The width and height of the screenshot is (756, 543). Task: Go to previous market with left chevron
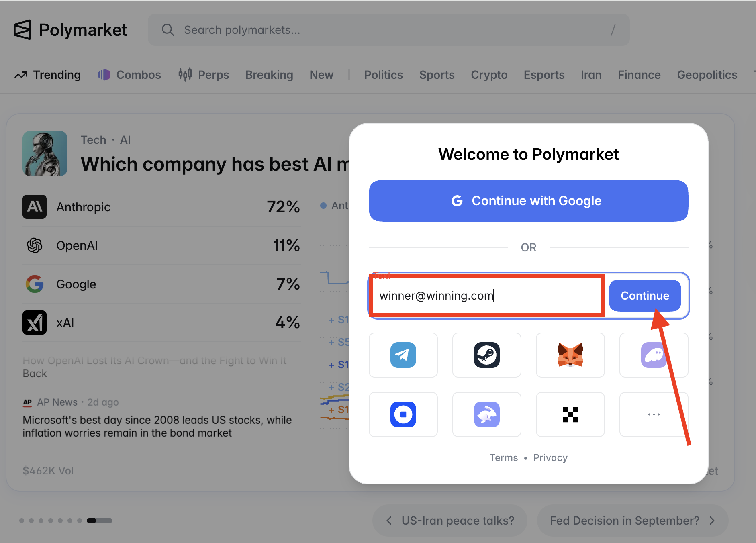coord(389,521)
